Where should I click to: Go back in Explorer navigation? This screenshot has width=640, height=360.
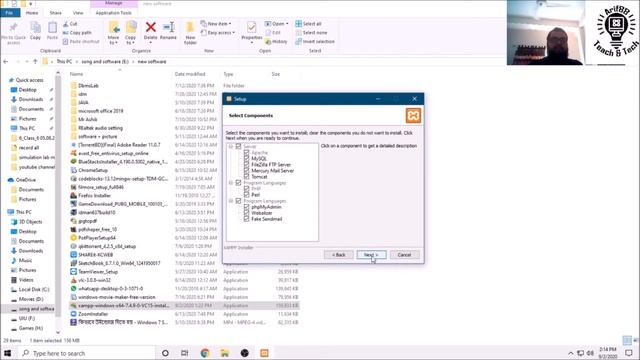(x=6, y=62)
